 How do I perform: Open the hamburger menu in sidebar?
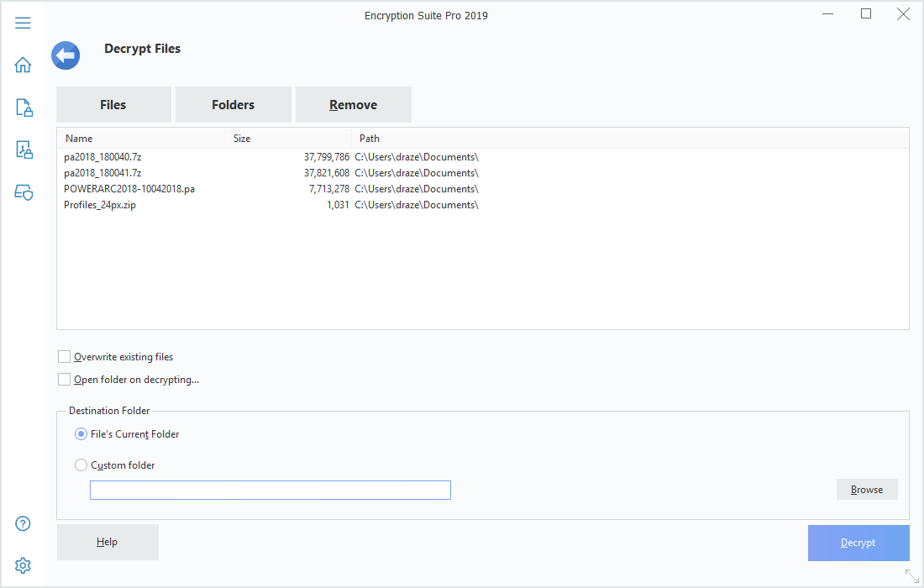coord(23,23)
